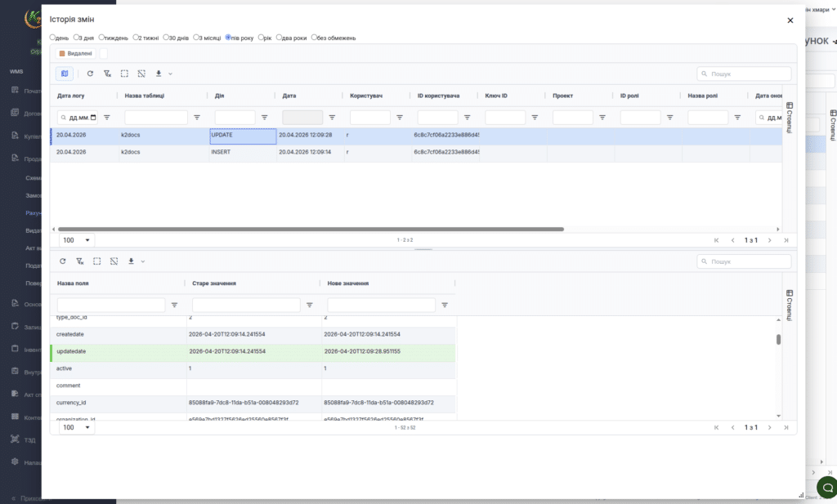Select the 2 тижні period radio
The image size is (837, 504).
click(x=136, y=38)
